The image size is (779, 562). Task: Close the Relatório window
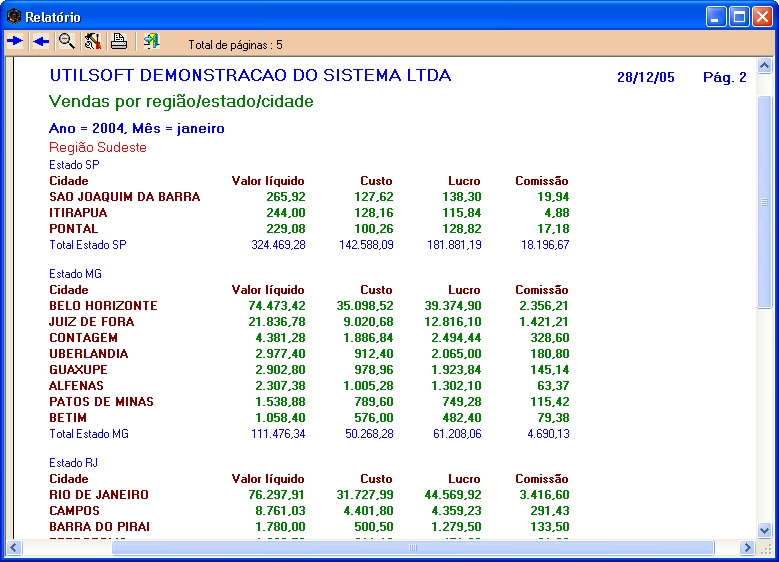(762, 17)
